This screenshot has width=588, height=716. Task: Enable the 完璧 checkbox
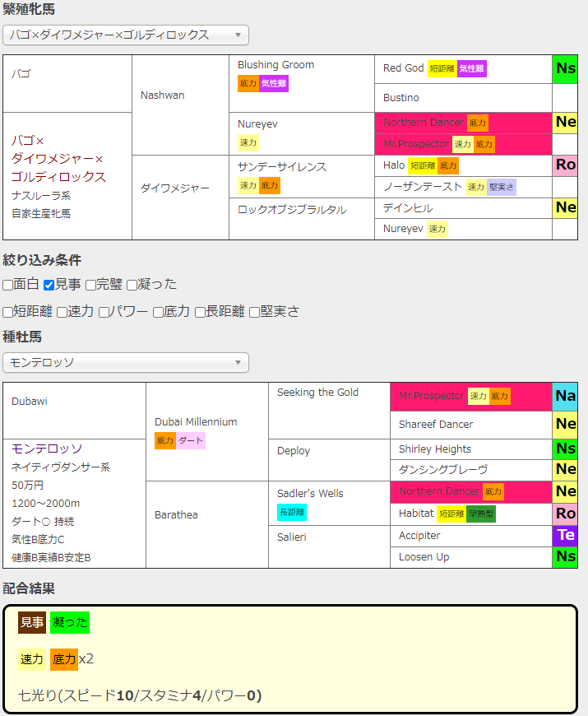pos(90,285)
